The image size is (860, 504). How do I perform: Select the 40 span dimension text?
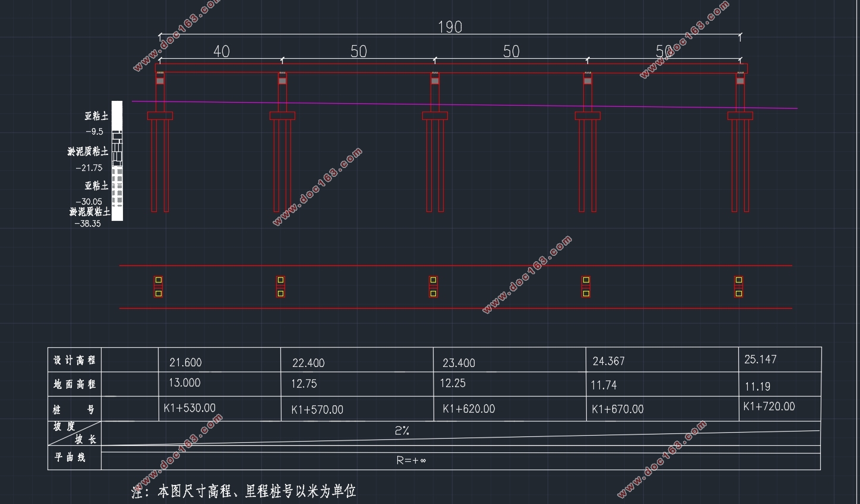point(221,52)
